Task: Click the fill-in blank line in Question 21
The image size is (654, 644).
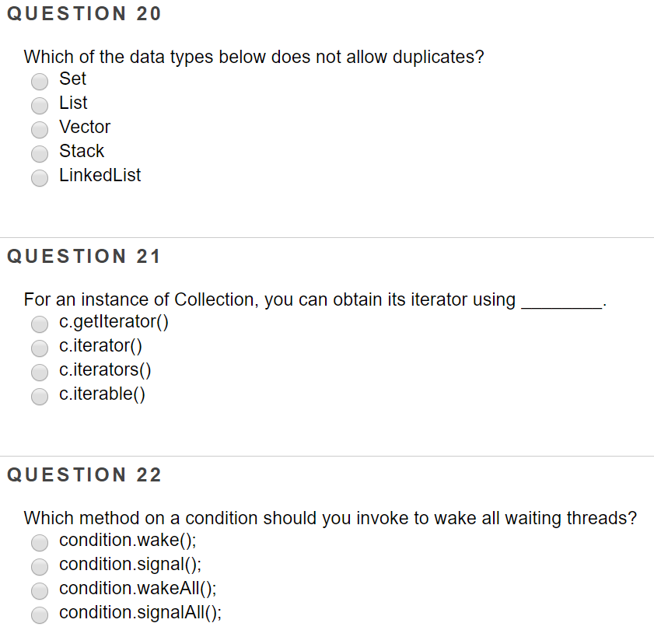Action: 561,303
